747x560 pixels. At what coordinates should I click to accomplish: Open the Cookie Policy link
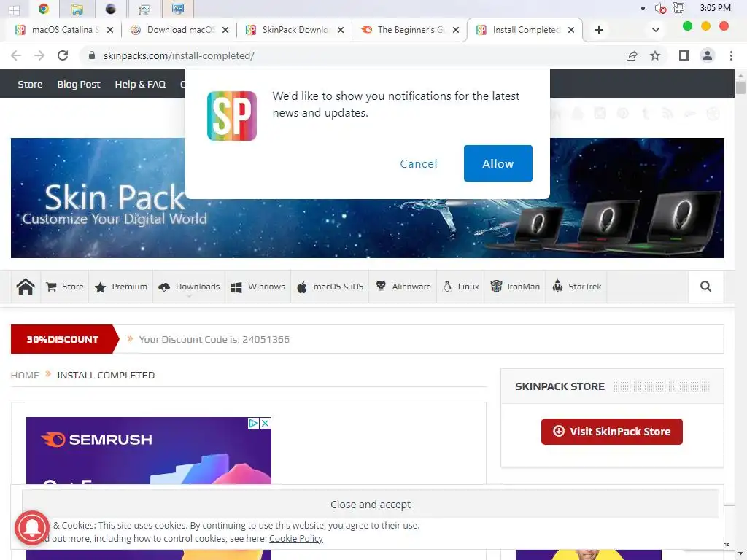[x=296, y=539]
